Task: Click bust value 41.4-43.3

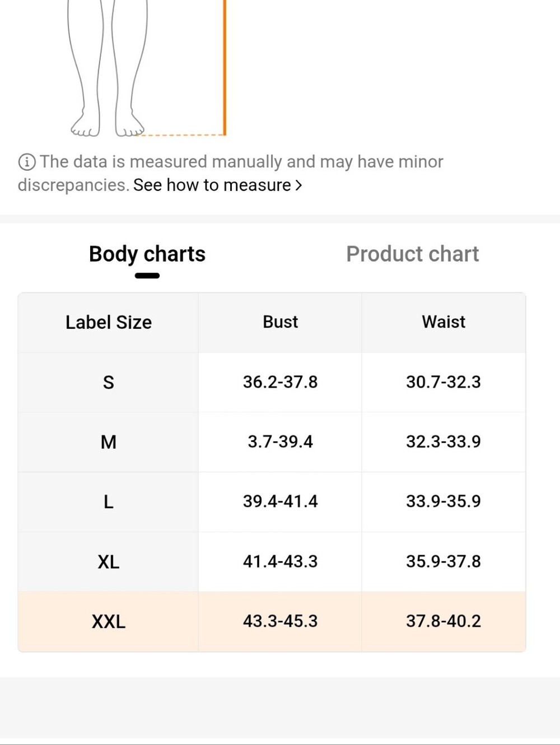Action: click(x=280, y=561)
